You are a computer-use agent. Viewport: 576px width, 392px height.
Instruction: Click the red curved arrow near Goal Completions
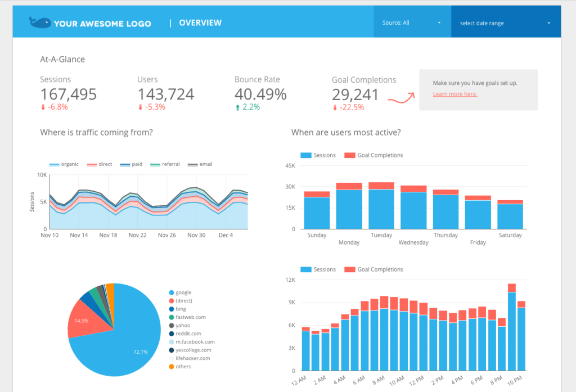coord(400,98)
